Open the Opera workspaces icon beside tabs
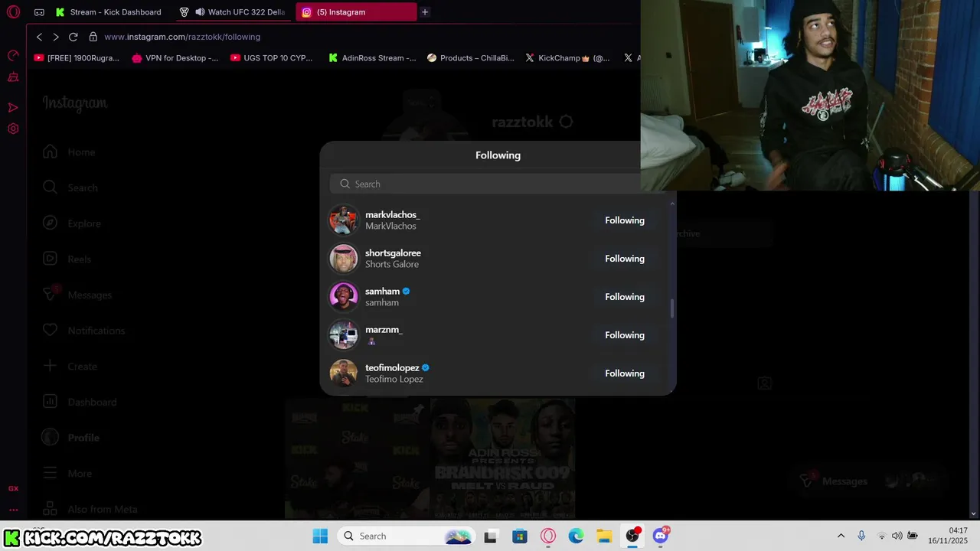This screenshot has height=551, width=980. (39, 12)
